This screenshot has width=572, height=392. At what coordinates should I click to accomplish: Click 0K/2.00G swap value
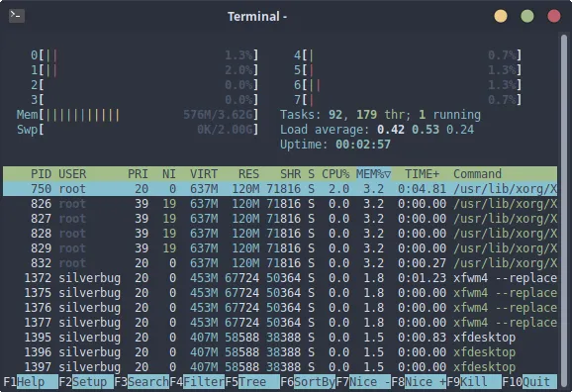tap(225, 130)
